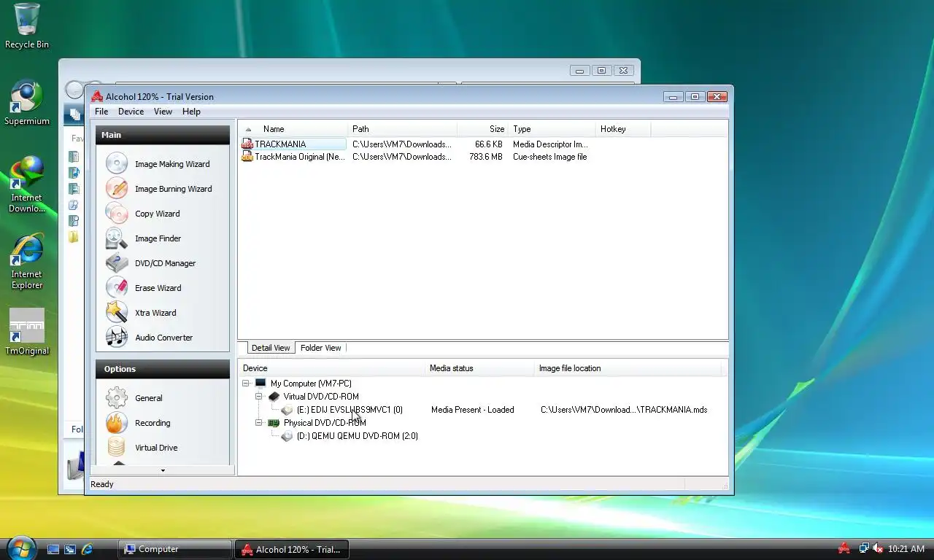Sort images by the Type column
The height and width of the screenshot is (560, 934).
point(552,129)
